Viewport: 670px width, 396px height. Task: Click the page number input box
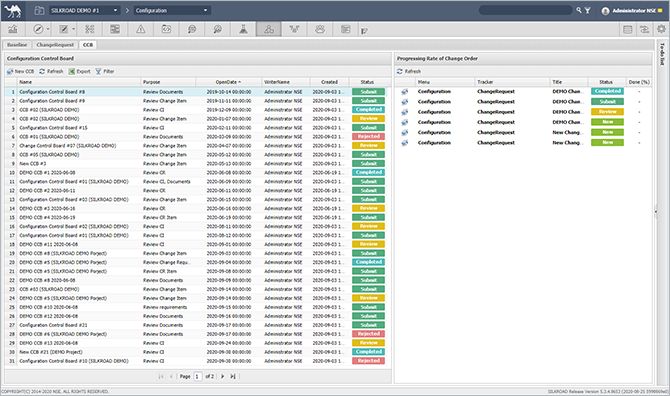click(x=197, y=376)
